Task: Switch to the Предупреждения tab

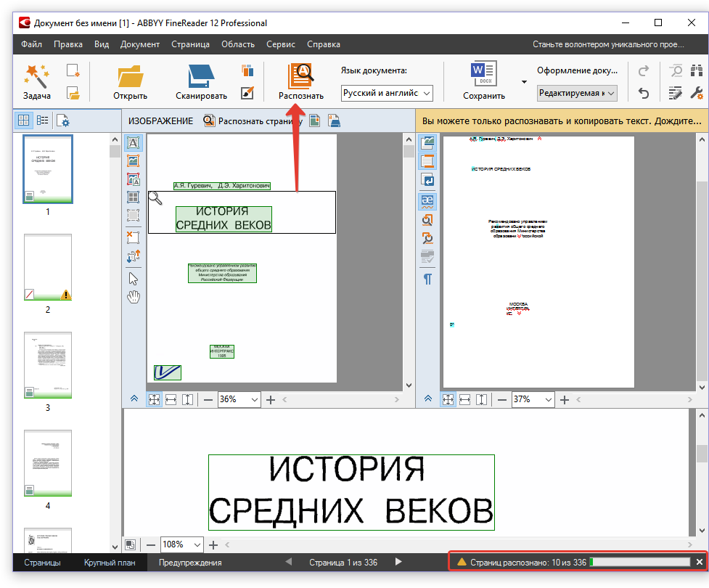Action: (190, 563)
